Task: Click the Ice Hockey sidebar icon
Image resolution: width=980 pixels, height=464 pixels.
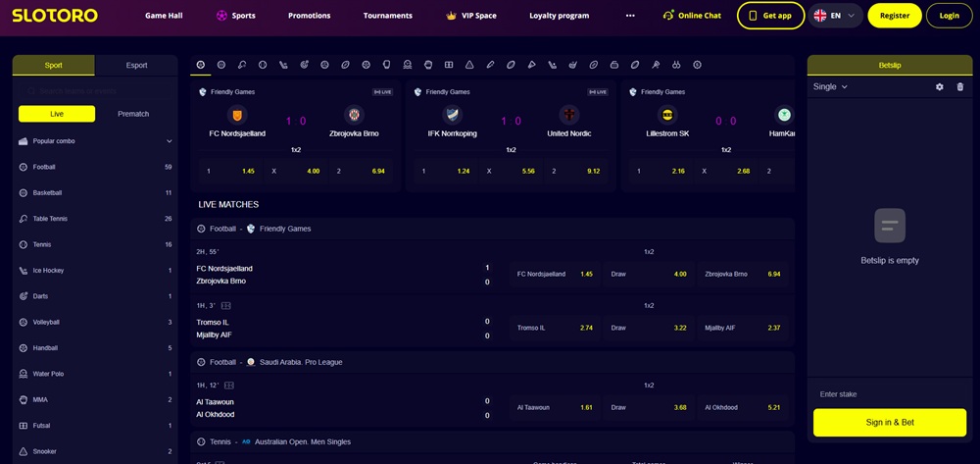Action: [23, 270]
